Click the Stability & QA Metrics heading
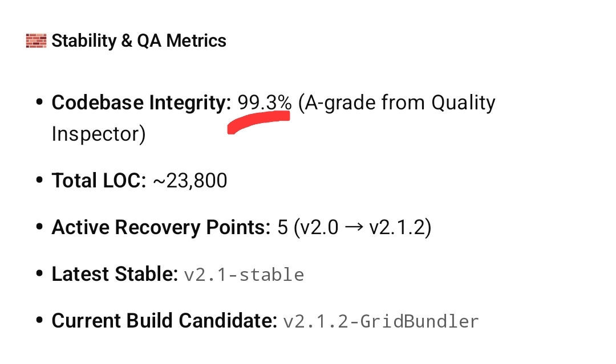Image resolution: width=616 pixels, height=364 pixels. pyautogui.click(x=139, y=41)
